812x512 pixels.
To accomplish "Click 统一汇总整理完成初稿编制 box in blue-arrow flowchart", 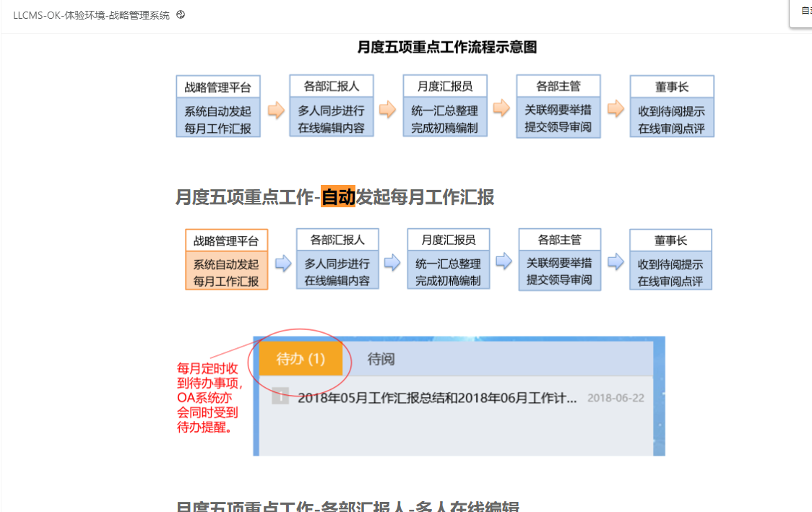I will (449, 269).
